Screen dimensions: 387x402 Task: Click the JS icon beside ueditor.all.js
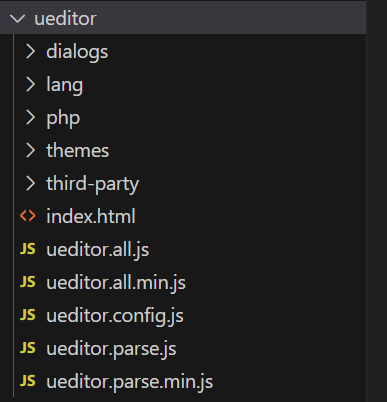click(x=28, y=249)
